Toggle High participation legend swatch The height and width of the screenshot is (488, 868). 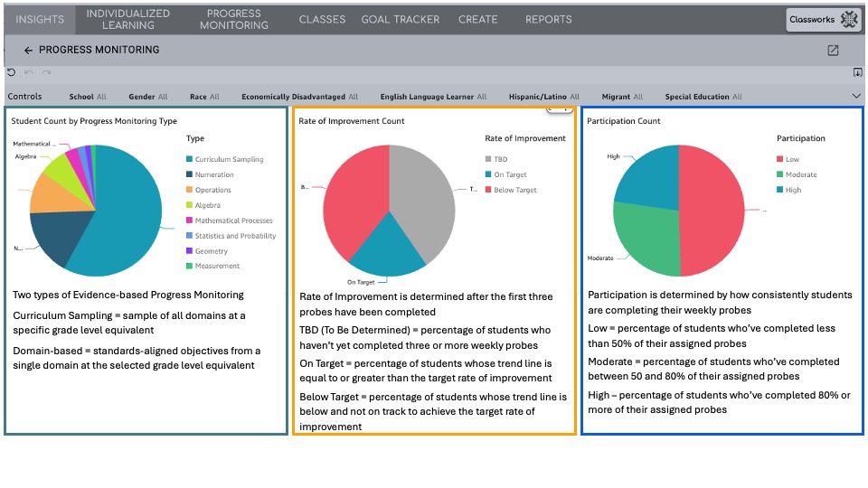(780, 190)
